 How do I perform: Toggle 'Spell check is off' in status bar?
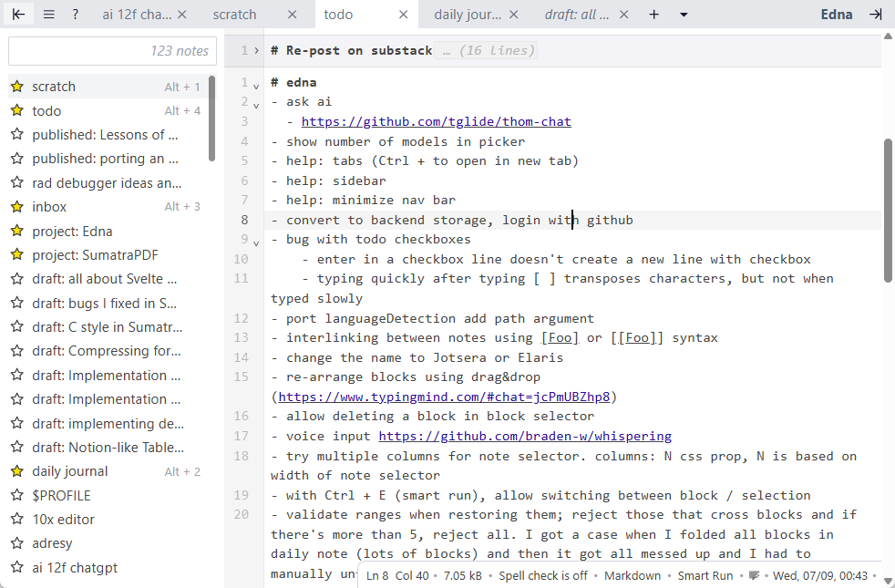click(x=543, y=575)
